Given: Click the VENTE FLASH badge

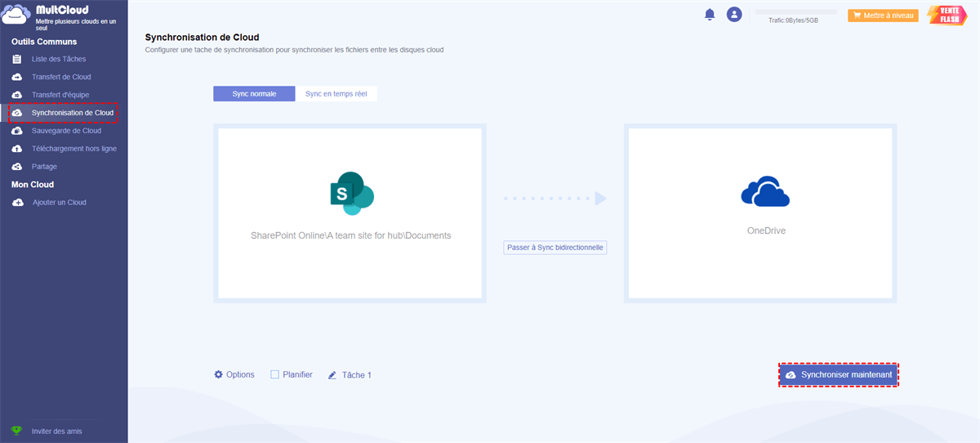Looking at the screenshot, I should (947, 16).
